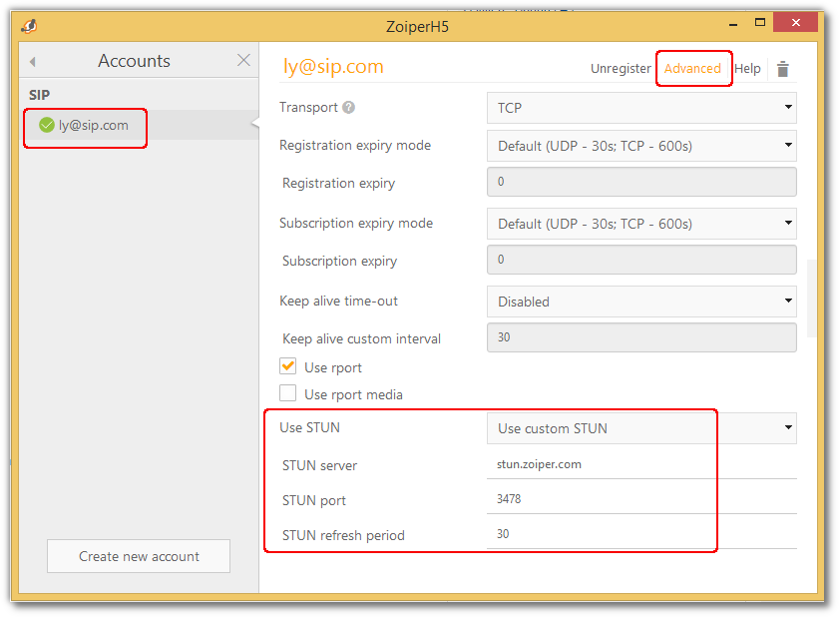Open Subscription expiry mode dropdown
Viewport: 840px width, 618px height.
pos(640,224)
